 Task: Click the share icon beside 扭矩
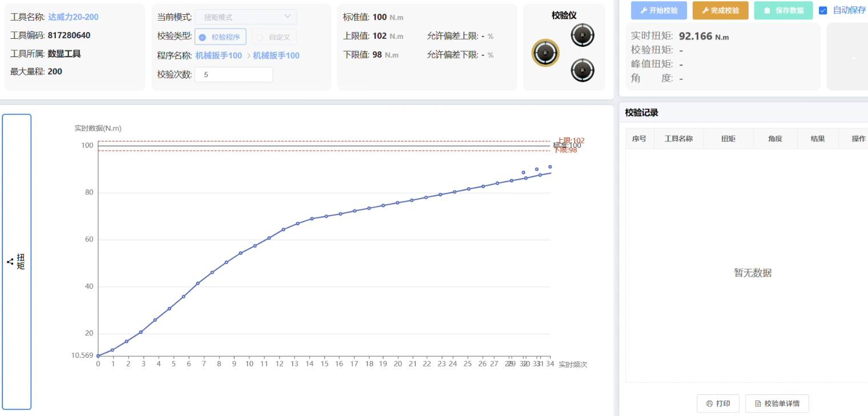(x=10, y=262)
